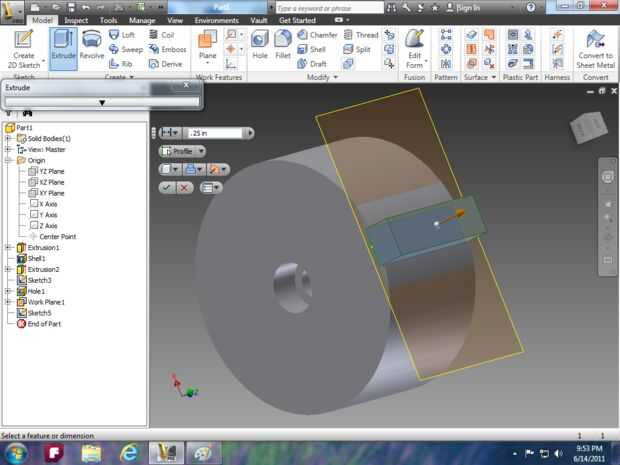Choose the Sweep tool

(126, 49)
